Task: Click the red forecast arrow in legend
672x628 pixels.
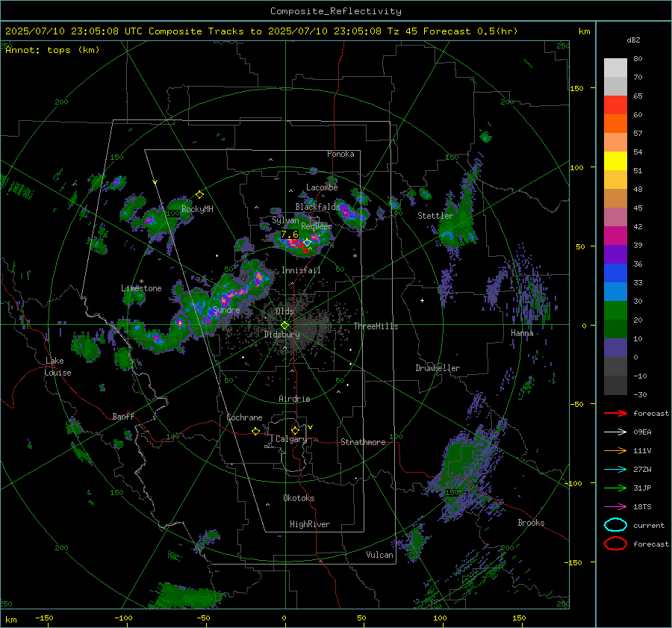Action: tap(615, 413)
